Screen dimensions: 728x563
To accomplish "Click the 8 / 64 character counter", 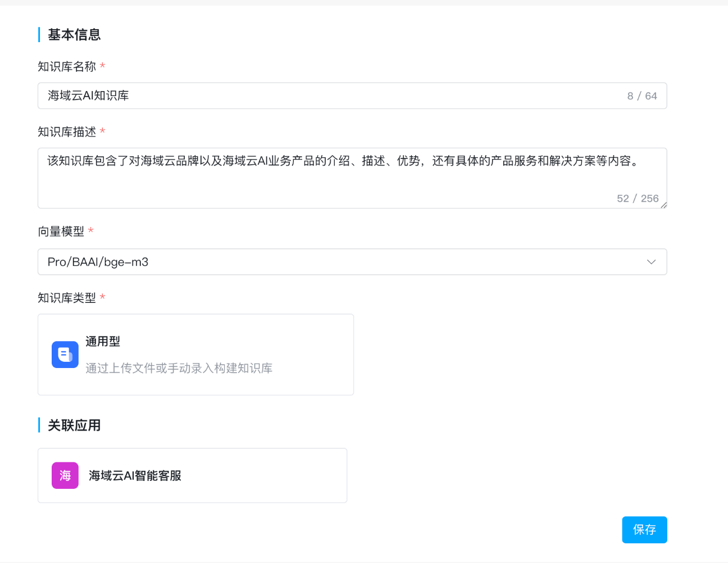I will (641, 96).
